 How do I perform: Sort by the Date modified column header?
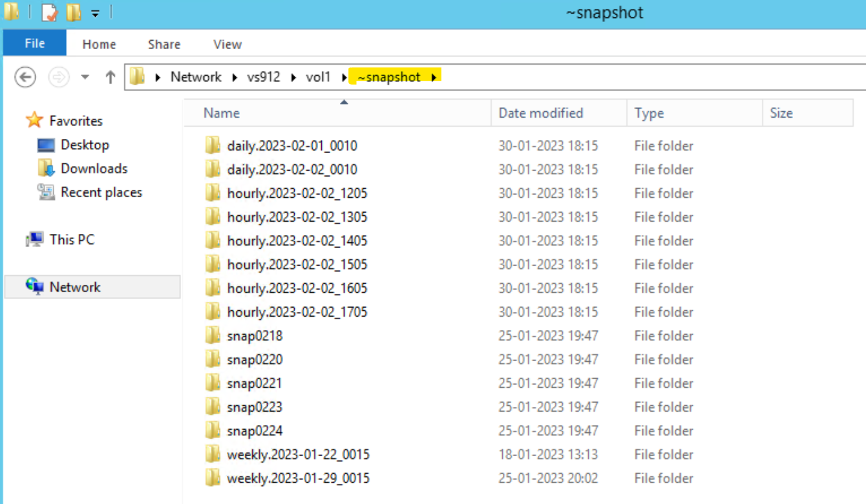coord(540,113)
